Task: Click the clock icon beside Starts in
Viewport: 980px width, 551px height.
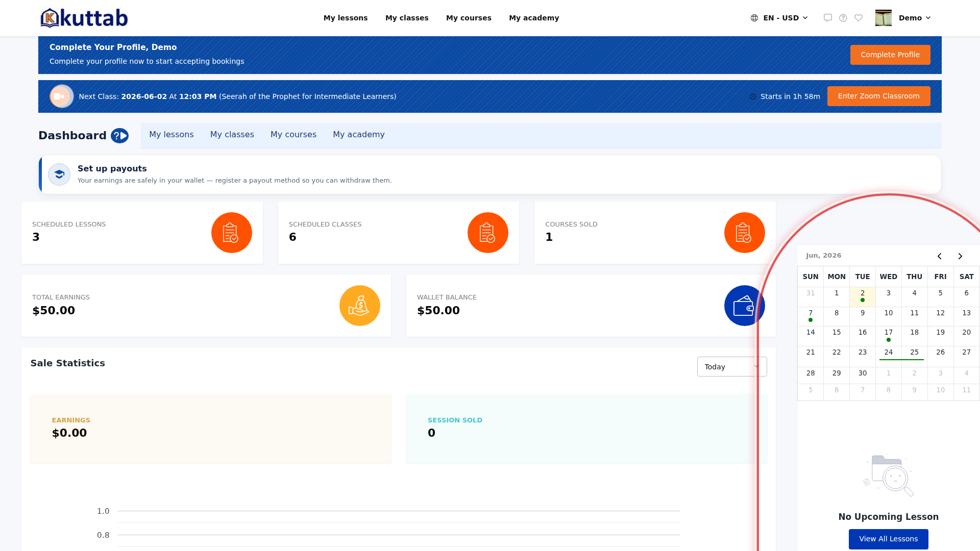Action: (x=753, y=97)
